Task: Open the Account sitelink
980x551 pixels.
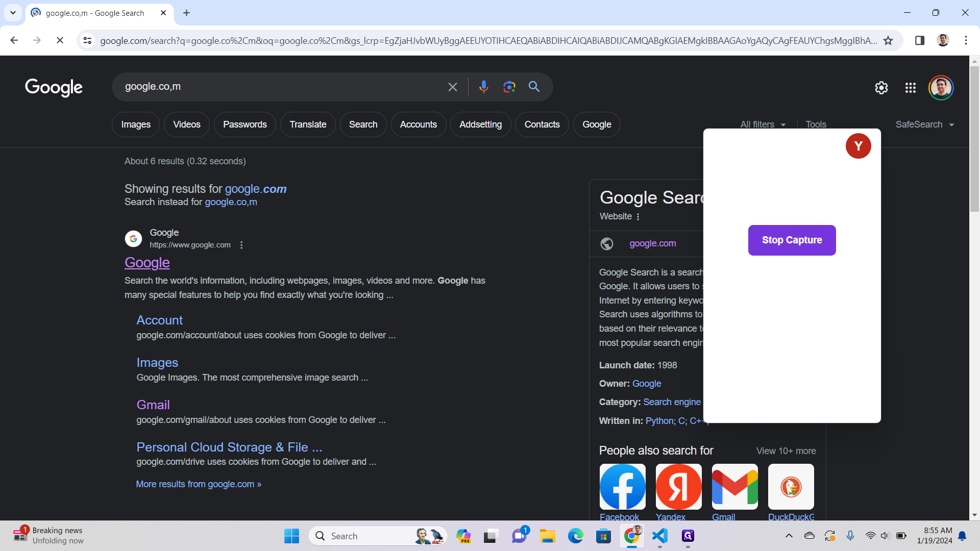Action: (x=159, y=320)
